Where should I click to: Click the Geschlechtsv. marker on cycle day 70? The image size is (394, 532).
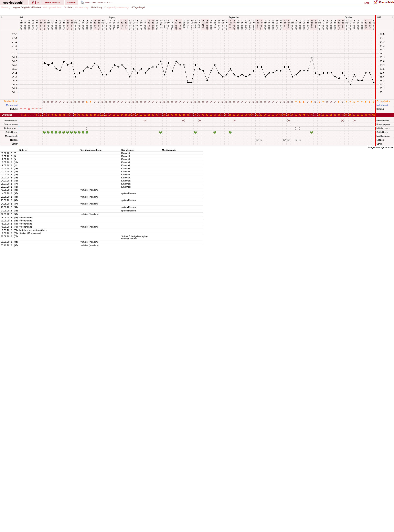(x=288, y=121)
